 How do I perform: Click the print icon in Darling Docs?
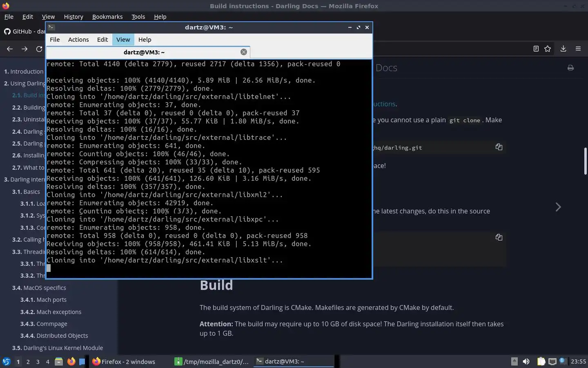click(570, 67)
